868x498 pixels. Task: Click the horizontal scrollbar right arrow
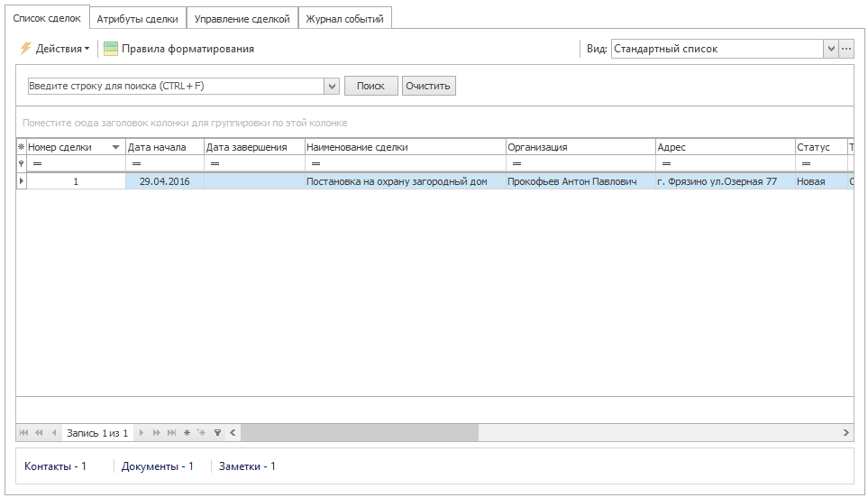click(845, 433)
